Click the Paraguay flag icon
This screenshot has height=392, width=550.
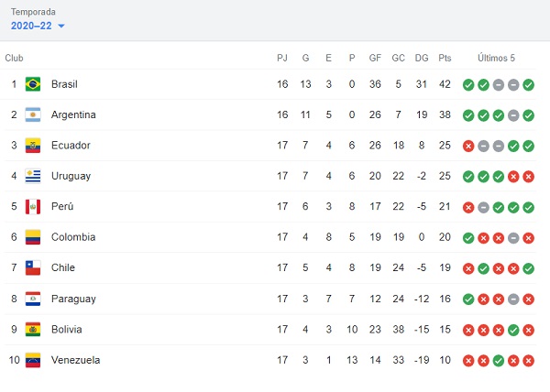tap(33, 299)
